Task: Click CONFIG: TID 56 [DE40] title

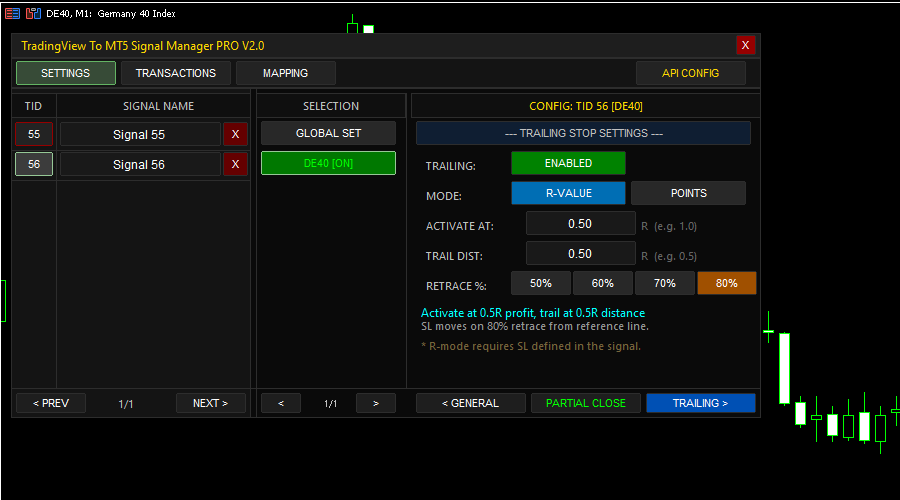Action: click(586, 106)
